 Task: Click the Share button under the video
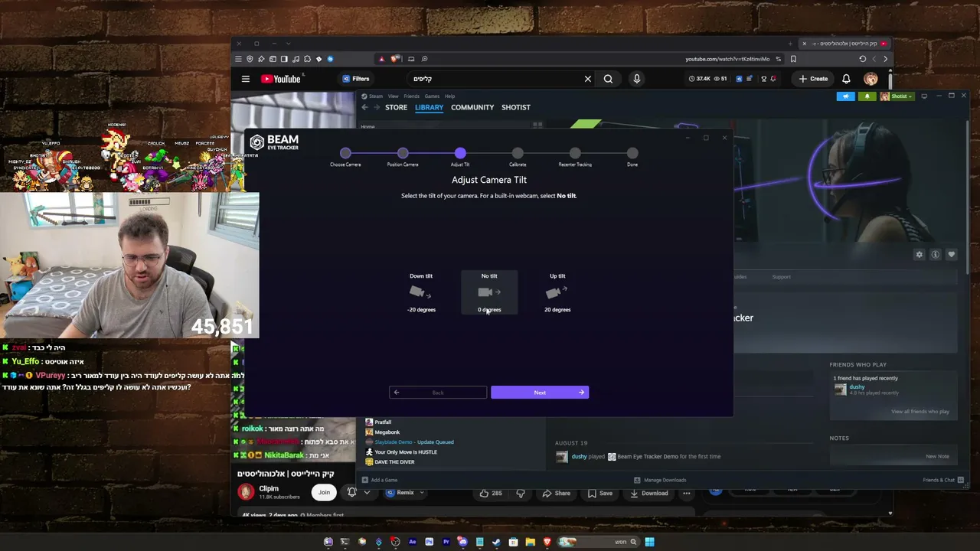click(x=556, y=494)
